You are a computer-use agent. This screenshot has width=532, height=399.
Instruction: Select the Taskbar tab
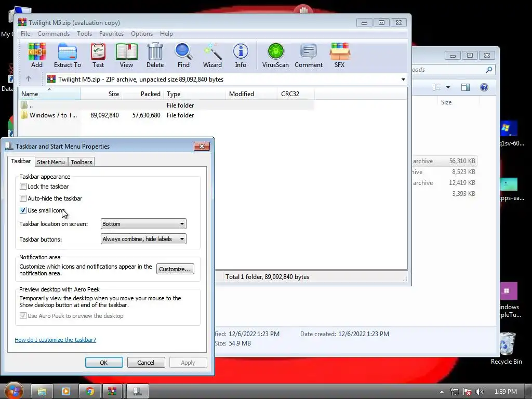[x=21, y=161]
